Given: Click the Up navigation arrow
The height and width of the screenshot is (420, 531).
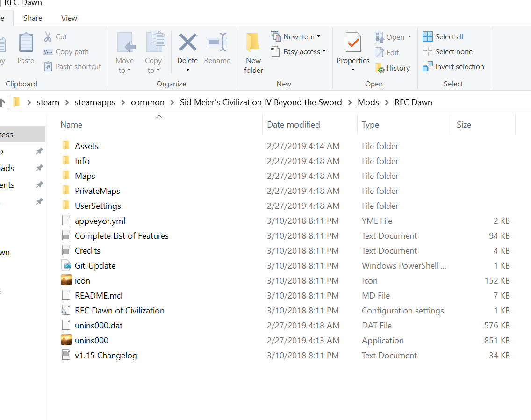Looking at the screenshot, I should coord(2,102).
